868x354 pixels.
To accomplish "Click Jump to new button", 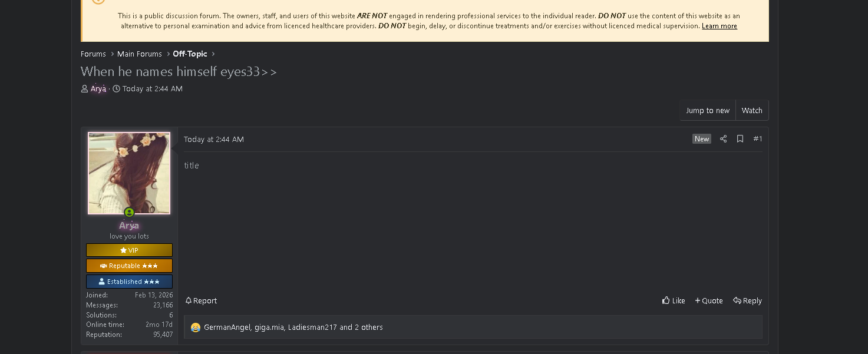I will pos(708,111).
